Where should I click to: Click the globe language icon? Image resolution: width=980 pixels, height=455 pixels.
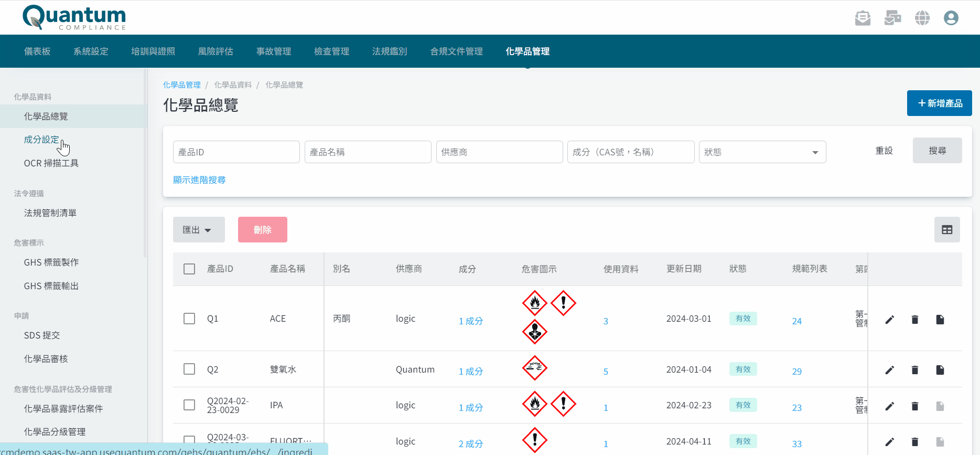click(x=922, y=18)
